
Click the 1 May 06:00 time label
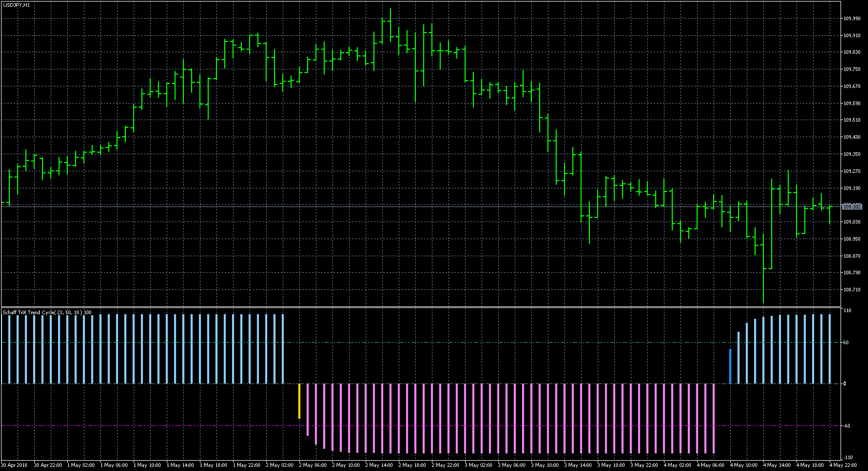(x=114, y=465)
